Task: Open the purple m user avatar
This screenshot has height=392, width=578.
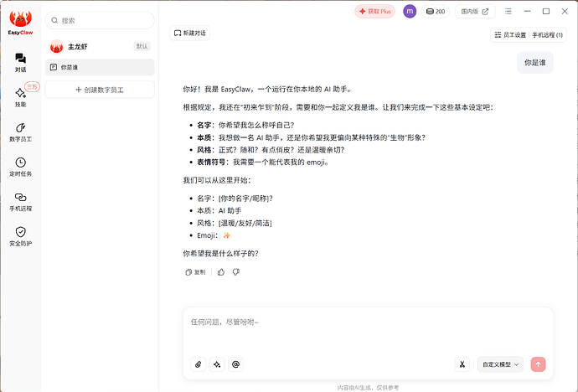Action: (410, 12)
